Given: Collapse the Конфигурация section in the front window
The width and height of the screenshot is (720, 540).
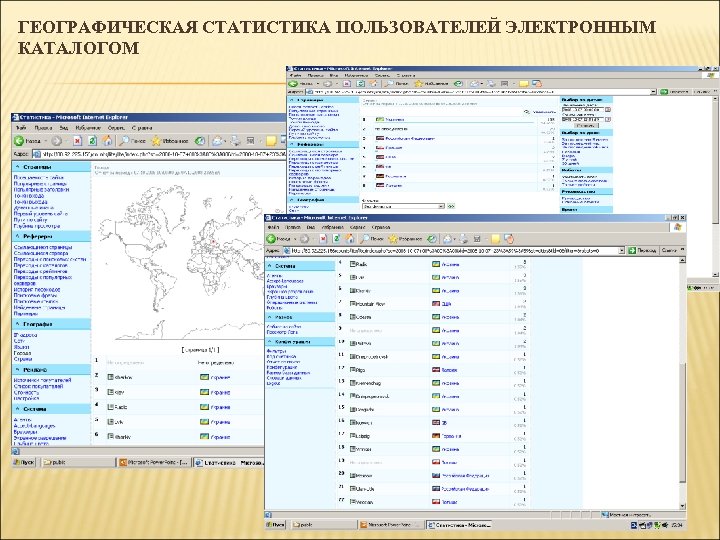Looking at the screenshot, I should click(270, 342).
